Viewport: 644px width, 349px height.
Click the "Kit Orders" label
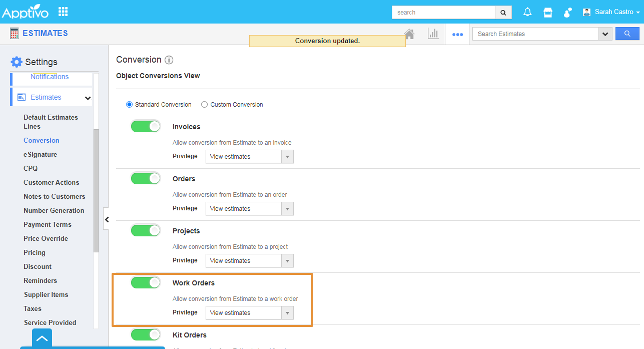click(190, 335)
